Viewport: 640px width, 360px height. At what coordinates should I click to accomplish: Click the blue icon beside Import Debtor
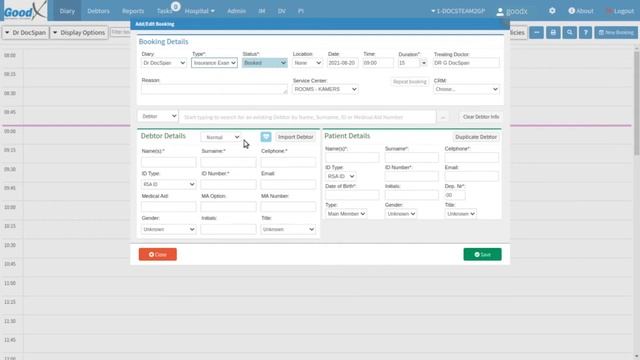click(266, 137)
